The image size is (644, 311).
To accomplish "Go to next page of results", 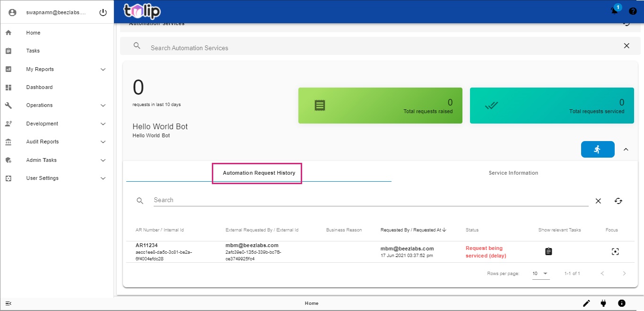I will tap(624, 274).
